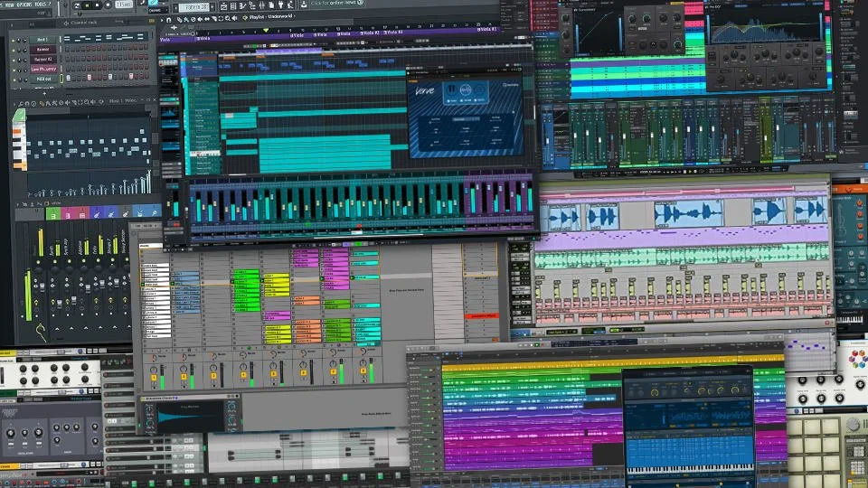Adjust lime green channel fader in Studio One
Screen dimensions: 868x488
[766, 137]
